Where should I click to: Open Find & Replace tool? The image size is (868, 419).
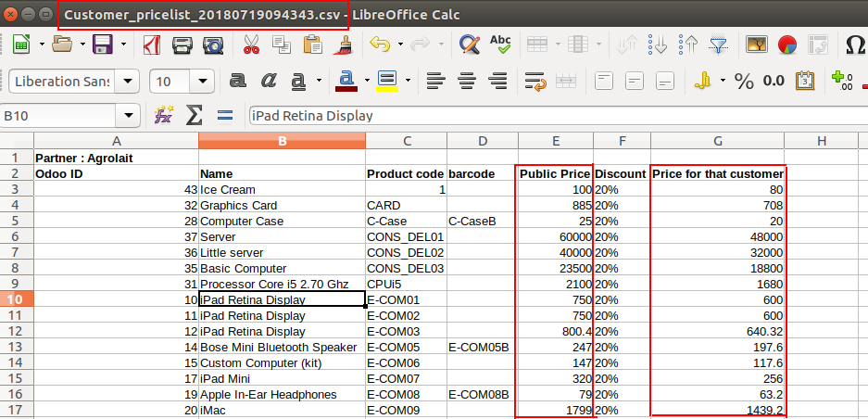point(470,44)
